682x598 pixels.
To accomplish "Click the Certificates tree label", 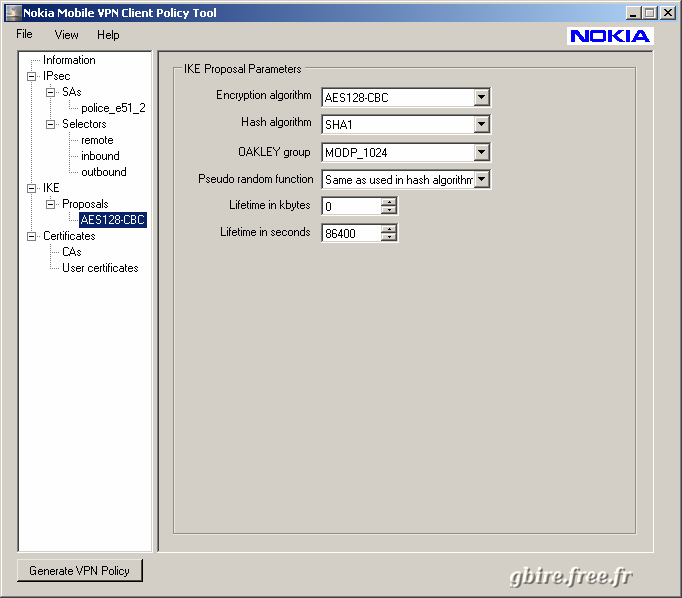I will (69, 236).
